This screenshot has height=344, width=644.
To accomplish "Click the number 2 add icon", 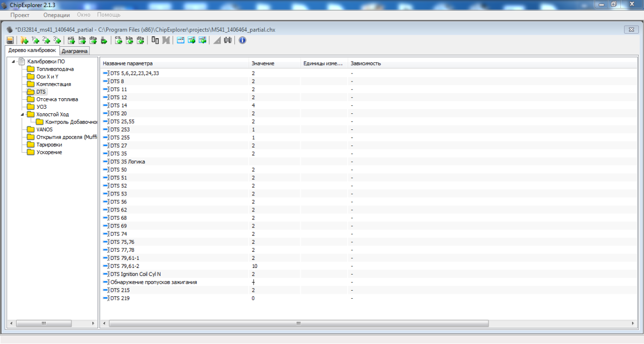I will click(x=46, y=40).
